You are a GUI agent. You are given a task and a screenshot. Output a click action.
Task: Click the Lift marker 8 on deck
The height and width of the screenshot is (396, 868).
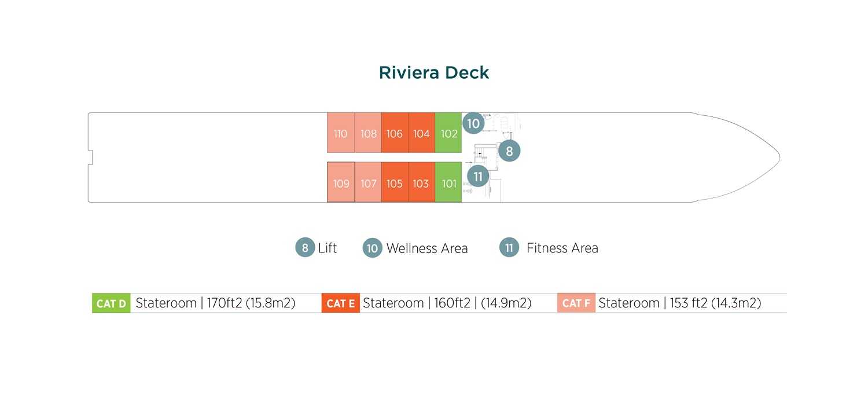509,151
